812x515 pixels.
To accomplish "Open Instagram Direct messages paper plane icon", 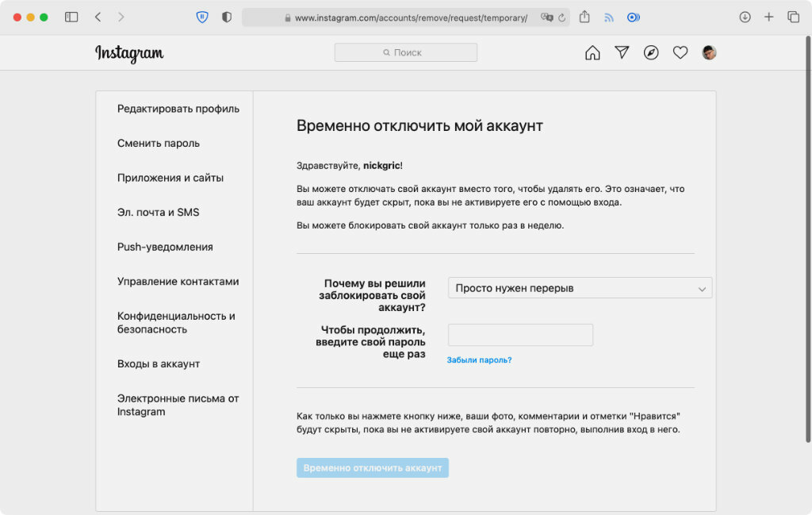I will pos(622,52).
